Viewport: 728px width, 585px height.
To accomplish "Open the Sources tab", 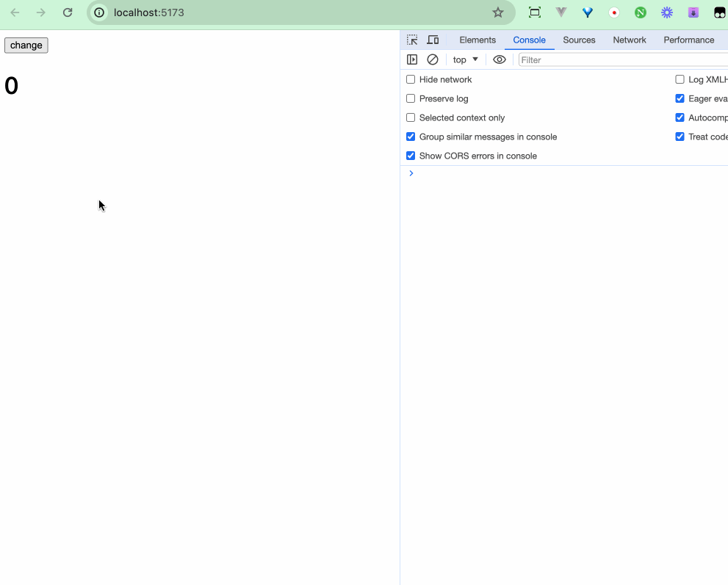I will [x=579, y=40].
